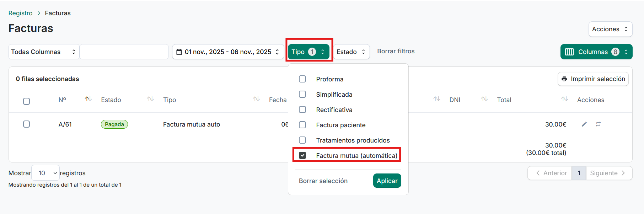Choose Tratamientos producidos in the type list
644x214 pixels.
point(302,140)
